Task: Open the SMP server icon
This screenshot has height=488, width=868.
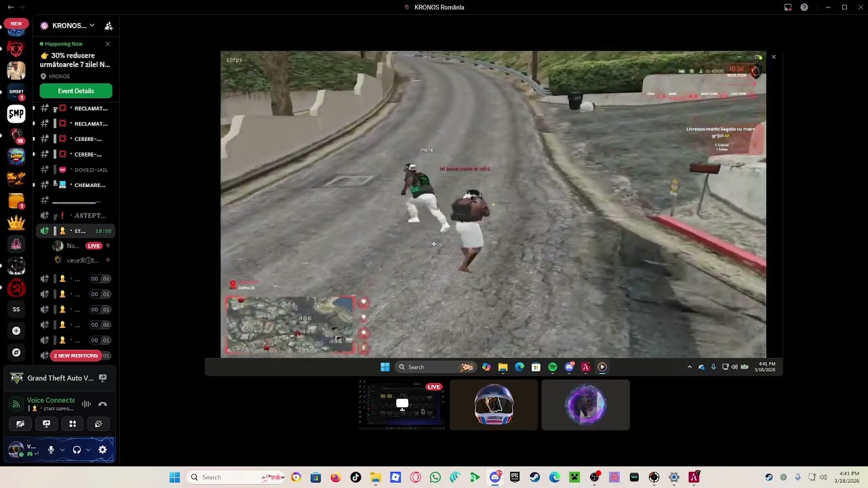Action: click(16, 113)
